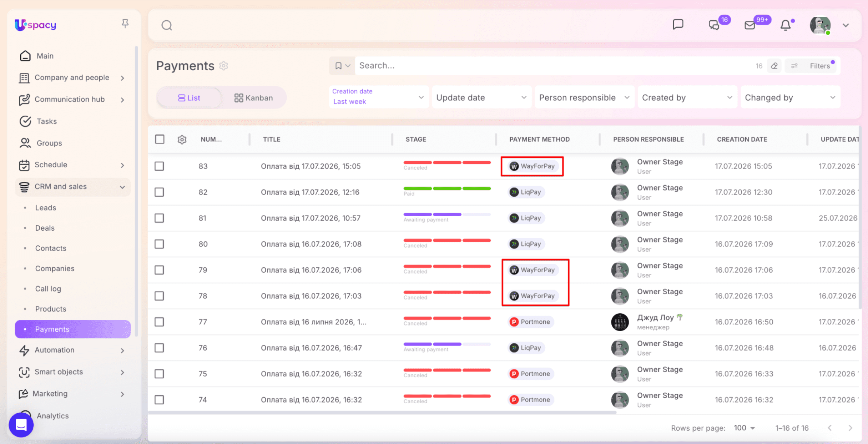Open Contacts submenu item
The width and height of the screenshot is (868, 444).
50,248
